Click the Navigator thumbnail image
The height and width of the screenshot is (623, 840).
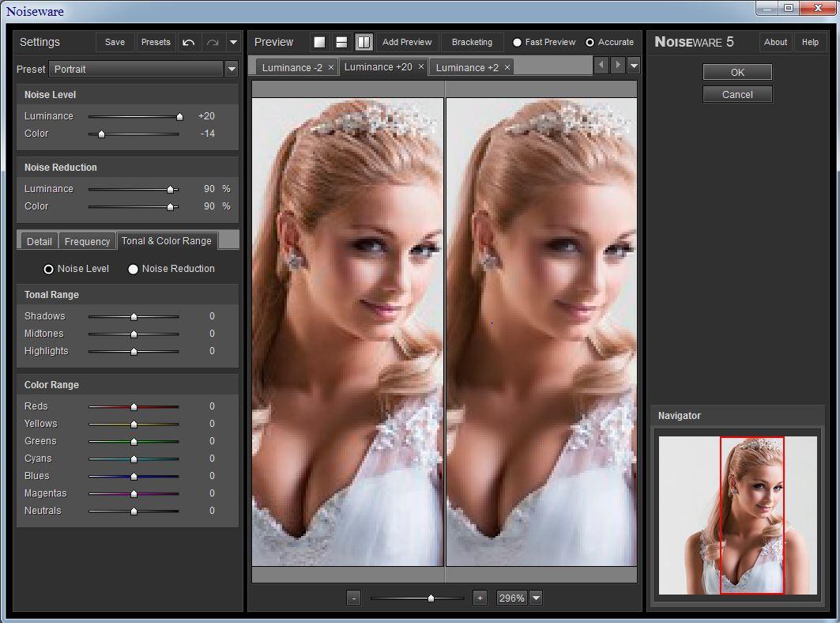738,515
